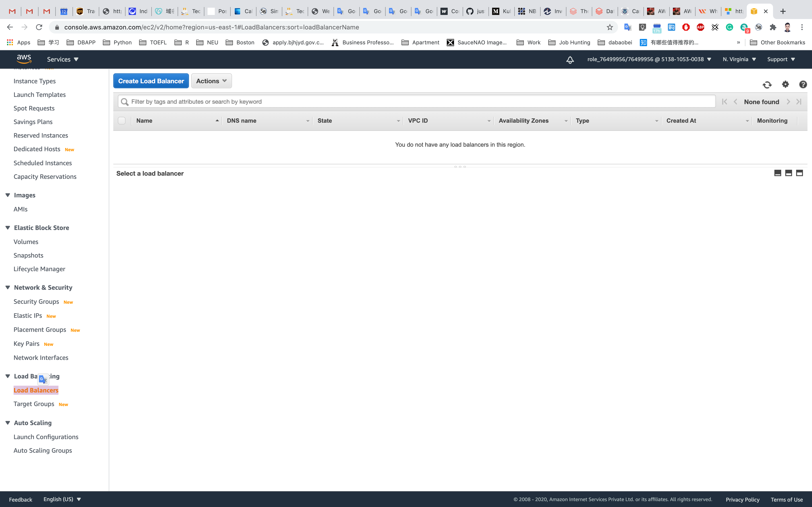Open the Actions dropdown
This screenshot has width=812, height=507.
pyautogui.click(x=211, y=81)
